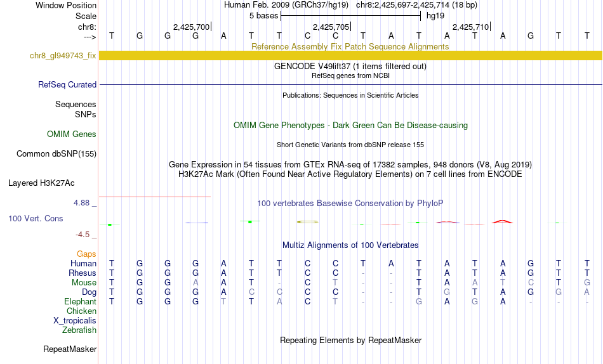Open the OMIM Gene Phenotypes track title

350,126
